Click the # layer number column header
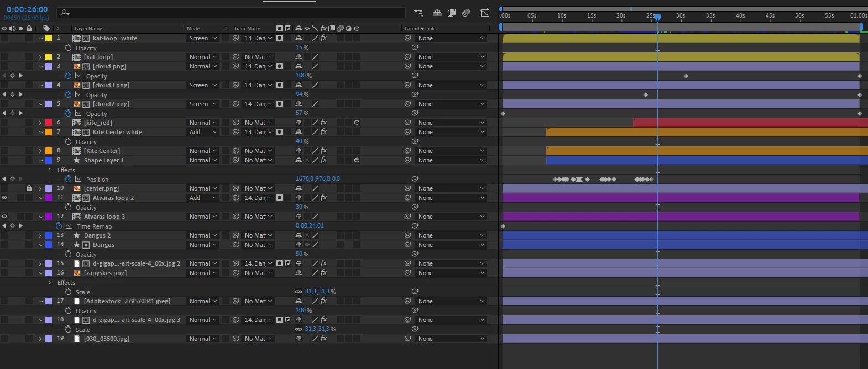 coord(59,28)
